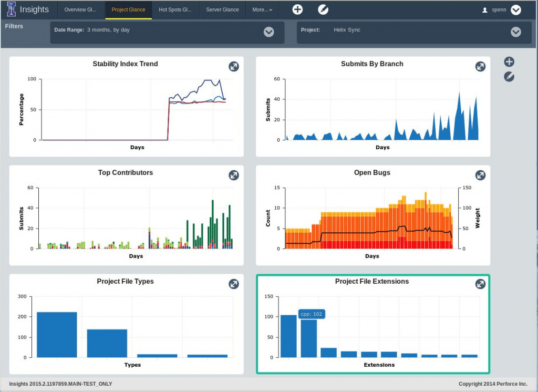Viewport: 538px width, 392px height.
Task: Open the Hot Spots Glance tab
Action: tap(175, 9)
